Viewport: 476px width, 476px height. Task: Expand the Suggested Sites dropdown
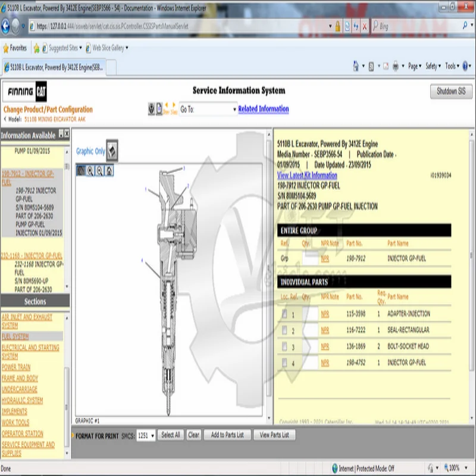[80, 48]
